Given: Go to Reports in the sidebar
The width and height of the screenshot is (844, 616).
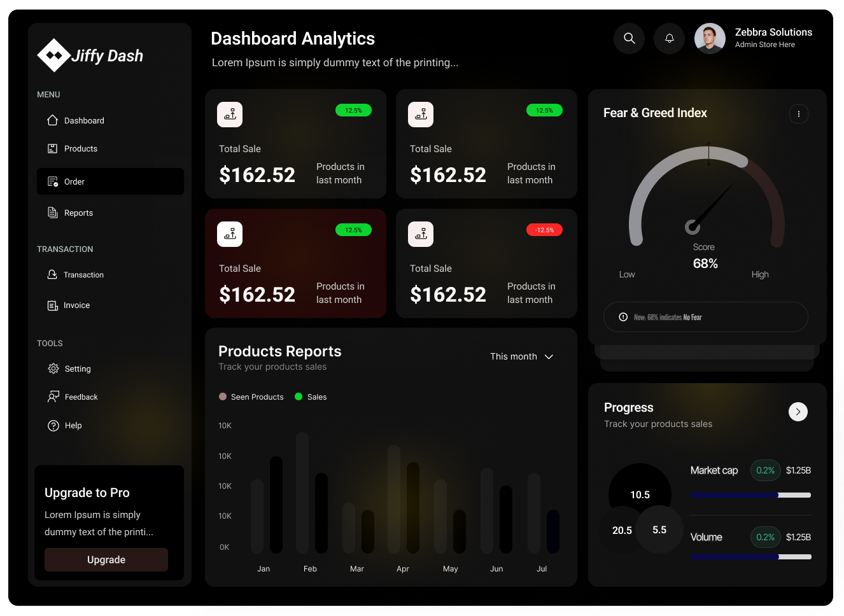Looking at the screenshot, I should [x=78, y=213].
